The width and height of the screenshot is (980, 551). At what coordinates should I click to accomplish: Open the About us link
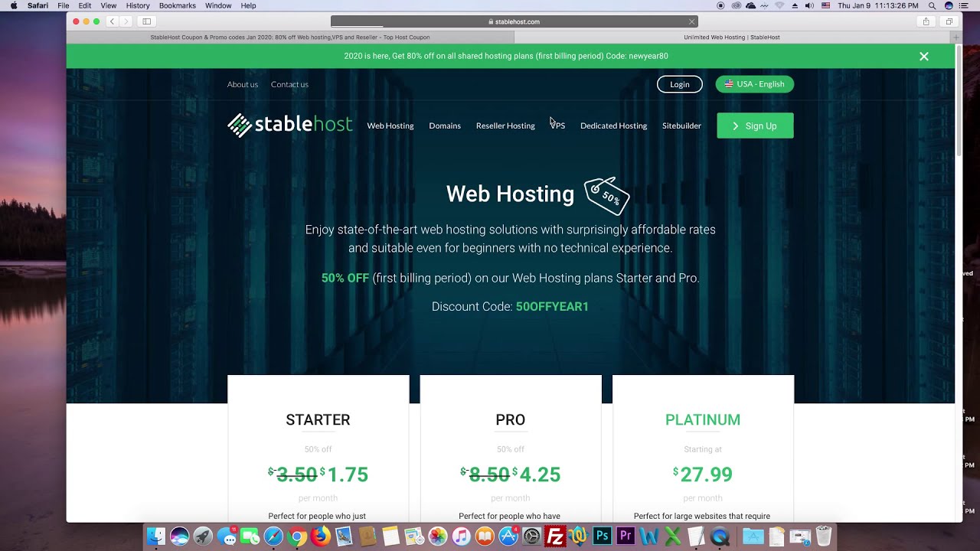tap(243, 84)
